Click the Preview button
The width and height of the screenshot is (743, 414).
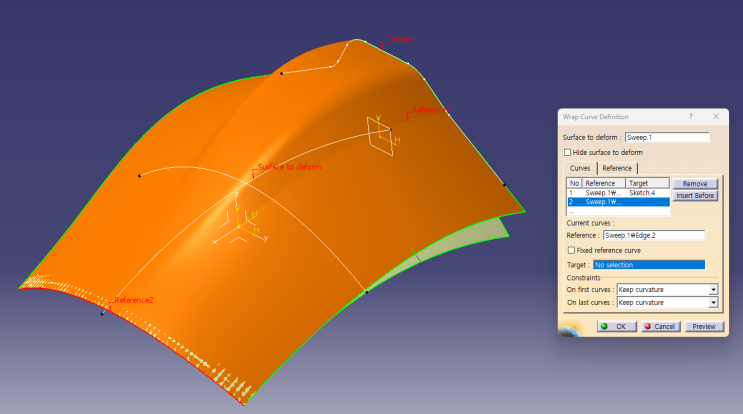704,326
